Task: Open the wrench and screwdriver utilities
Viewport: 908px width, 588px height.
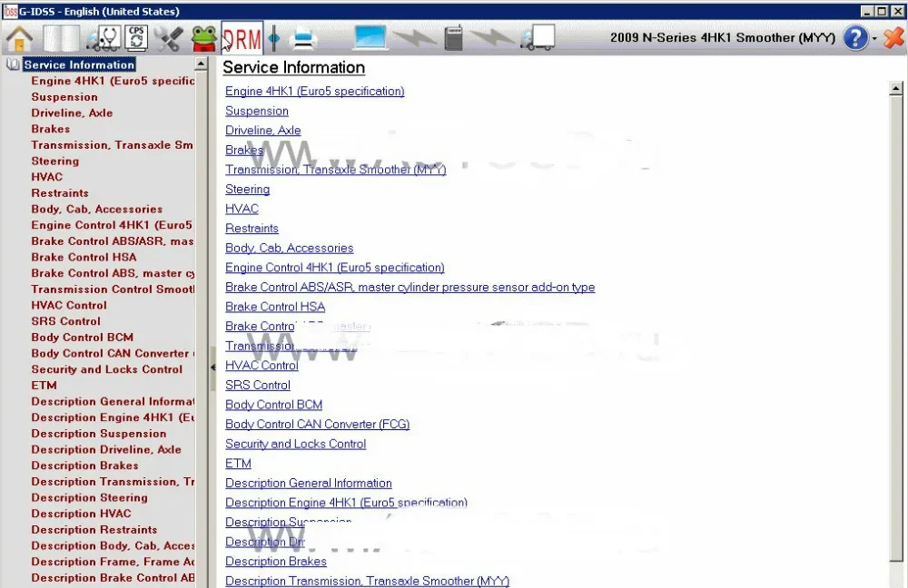Action: (x=169, y=39)
